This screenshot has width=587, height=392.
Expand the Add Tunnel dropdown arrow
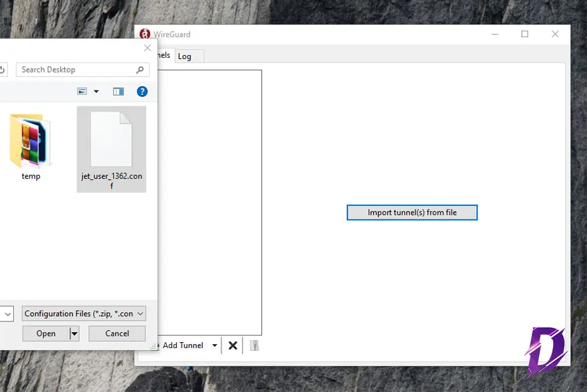[215, 345]
